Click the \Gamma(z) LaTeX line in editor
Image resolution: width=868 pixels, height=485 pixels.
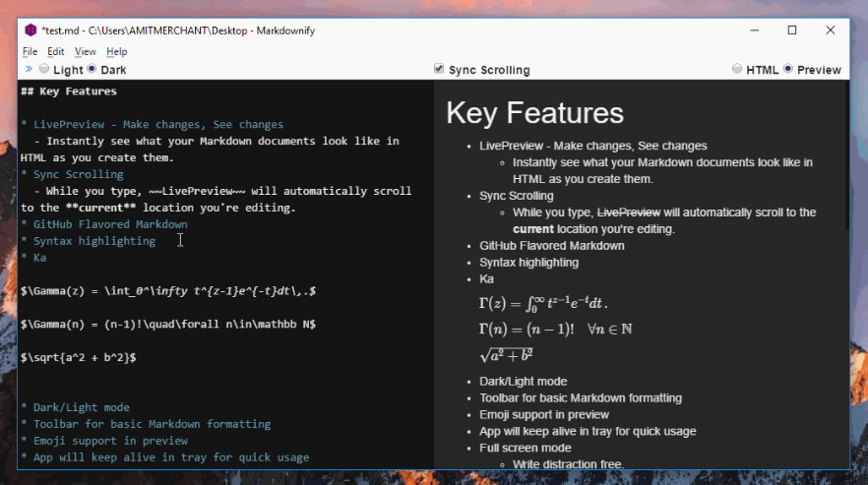tap(168, 290)
